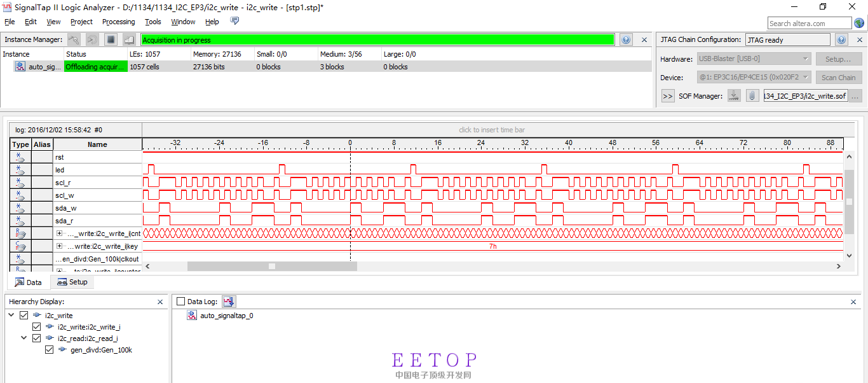Uncheck gen_divd:Gen_100k in the hierarchy
This screenshot has width=868, height=383.
(x=49, y=349)
